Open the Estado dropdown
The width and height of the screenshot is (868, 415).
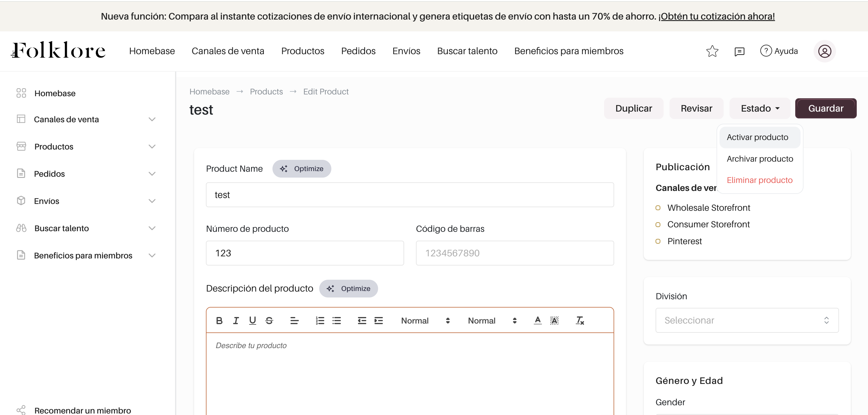coord(759,108)
